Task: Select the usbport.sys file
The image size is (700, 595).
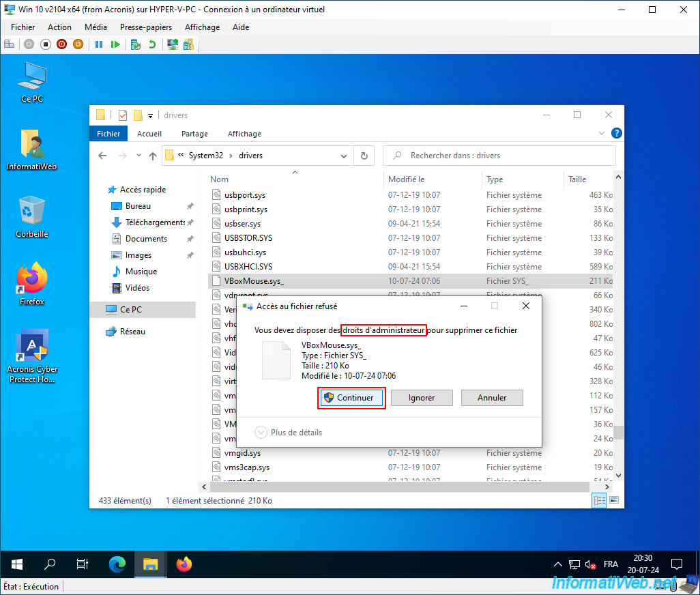Action: pyautogui.click(x=245, y=195)
